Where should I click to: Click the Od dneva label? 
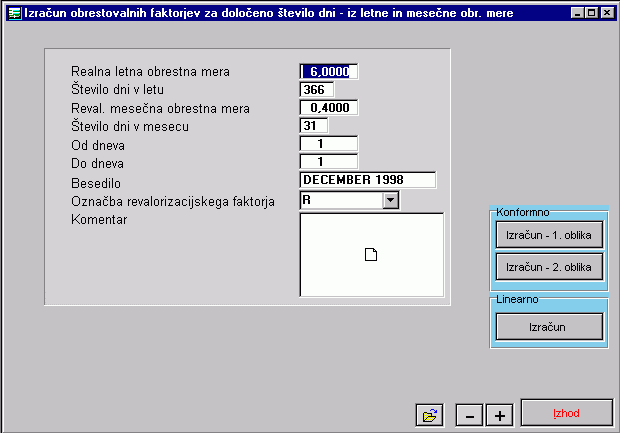coord(98,146)
